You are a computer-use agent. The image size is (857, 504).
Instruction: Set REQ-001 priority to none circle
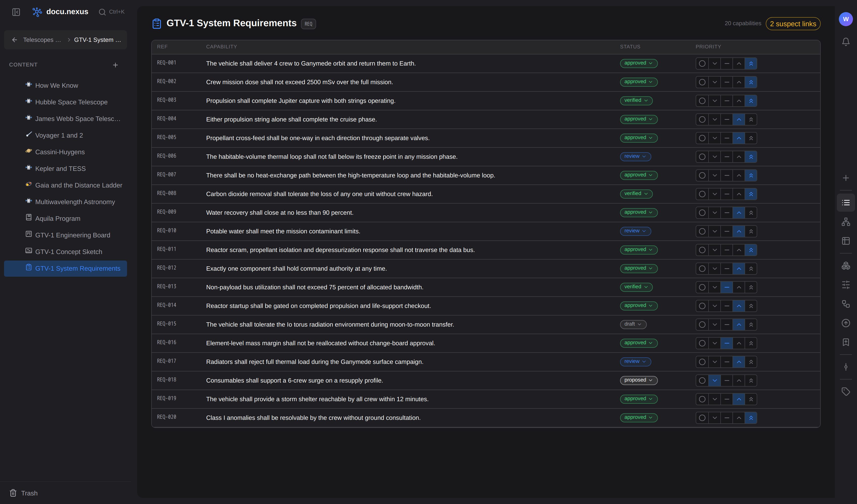point(702,64)
